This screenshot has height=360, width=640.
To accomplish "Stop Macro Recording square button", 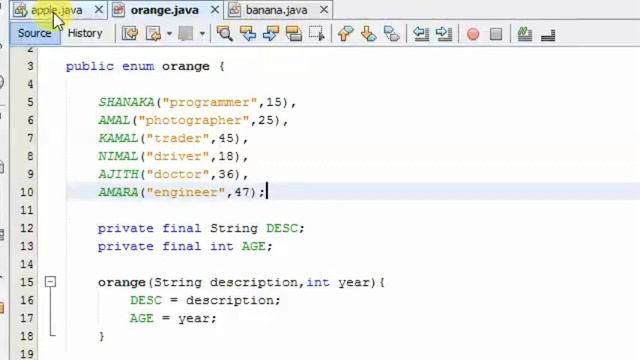I will 496,34.
